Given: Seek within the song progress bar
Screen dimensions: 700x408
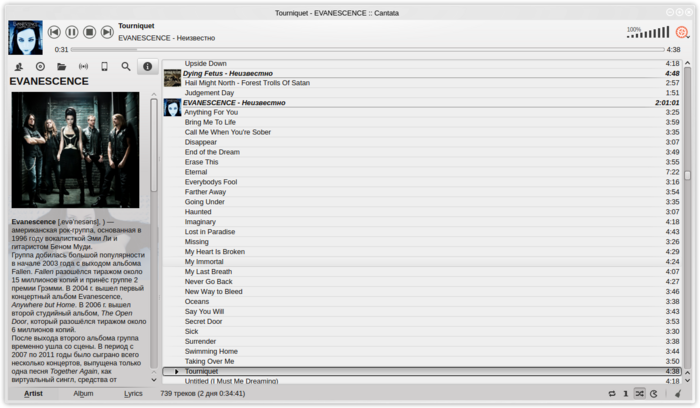Looking at the screenshot, I should point(367,50).
